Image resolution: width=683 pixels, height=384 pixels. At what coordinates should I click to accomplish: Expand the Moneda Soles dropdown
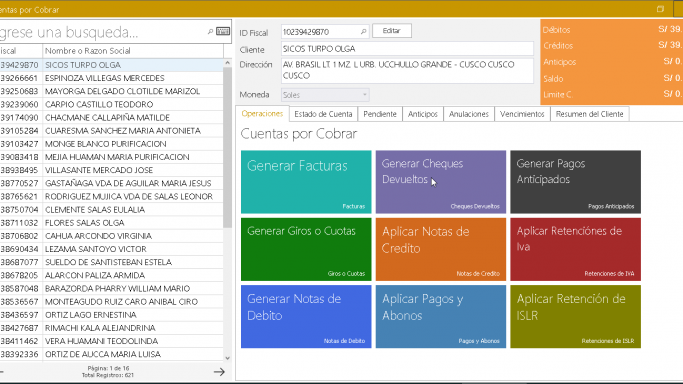(365, 94)
